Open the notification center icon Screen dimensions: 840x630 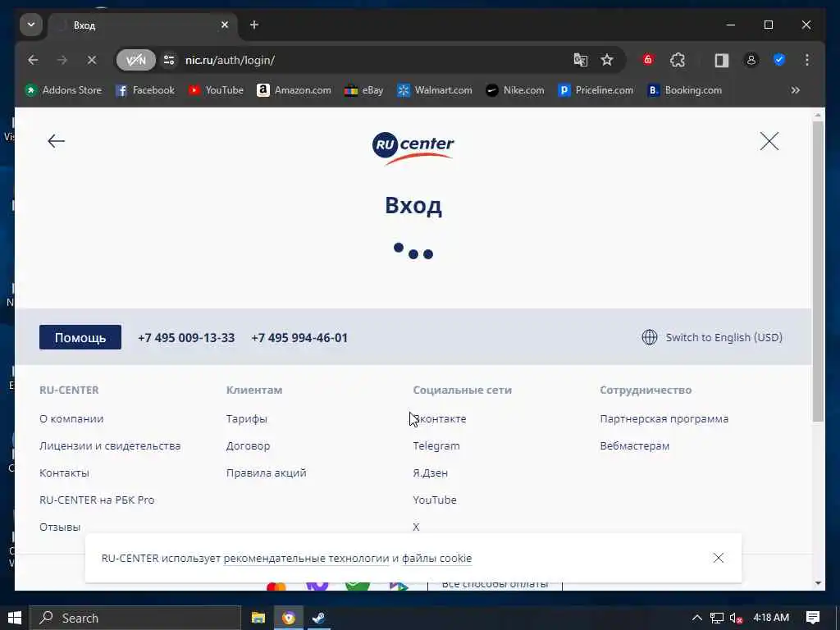click(813, 618)
